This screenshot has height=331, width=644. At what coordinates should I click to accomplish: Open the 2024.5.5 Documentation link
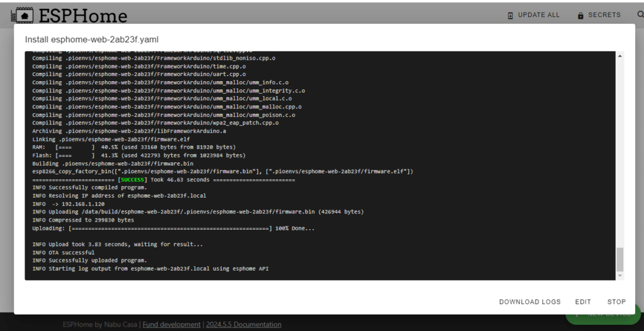coord(243,325)
